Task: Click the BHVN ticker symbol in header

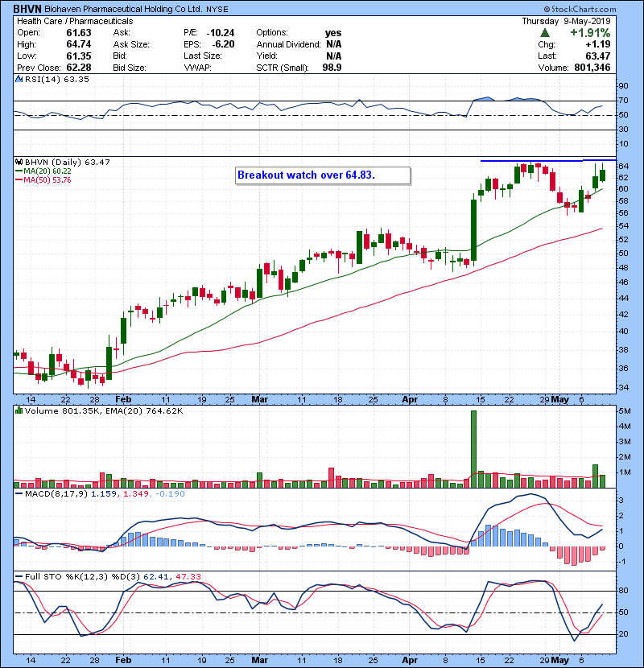Action: coord(27,9)
